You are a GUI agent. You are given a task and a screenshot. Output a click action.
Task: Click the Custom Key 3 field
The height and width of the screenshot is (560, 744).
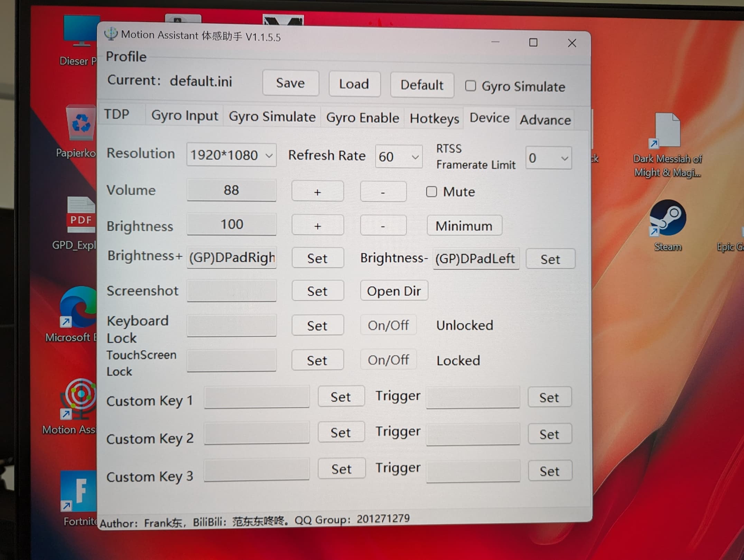(x=257, y=469)
